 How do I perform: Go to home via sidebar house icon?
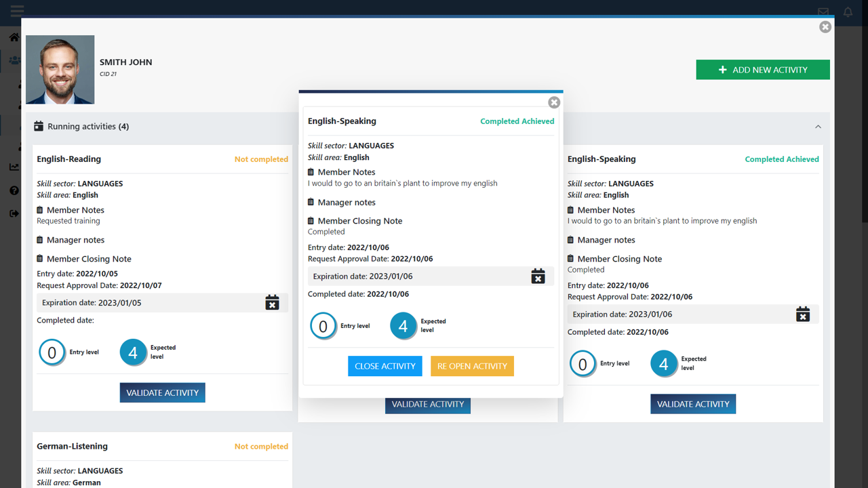point(14,37)
